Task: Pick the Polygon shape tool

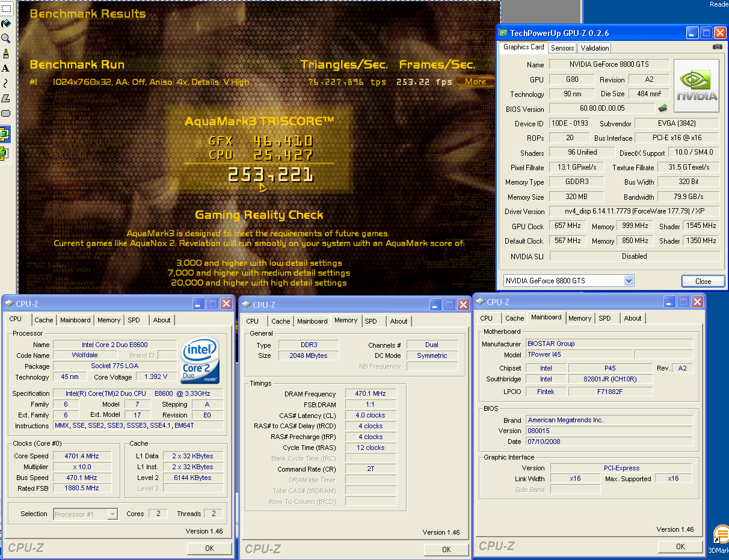Action: [5, 99]
